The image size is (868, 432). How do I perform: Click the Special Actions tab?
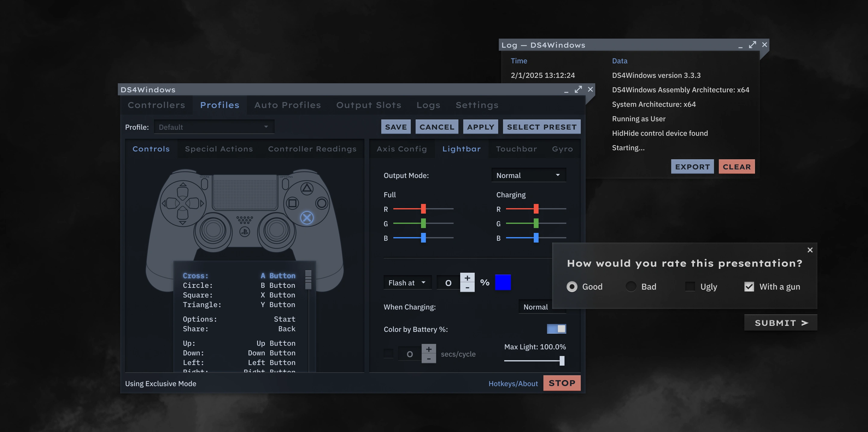[219, 148]
